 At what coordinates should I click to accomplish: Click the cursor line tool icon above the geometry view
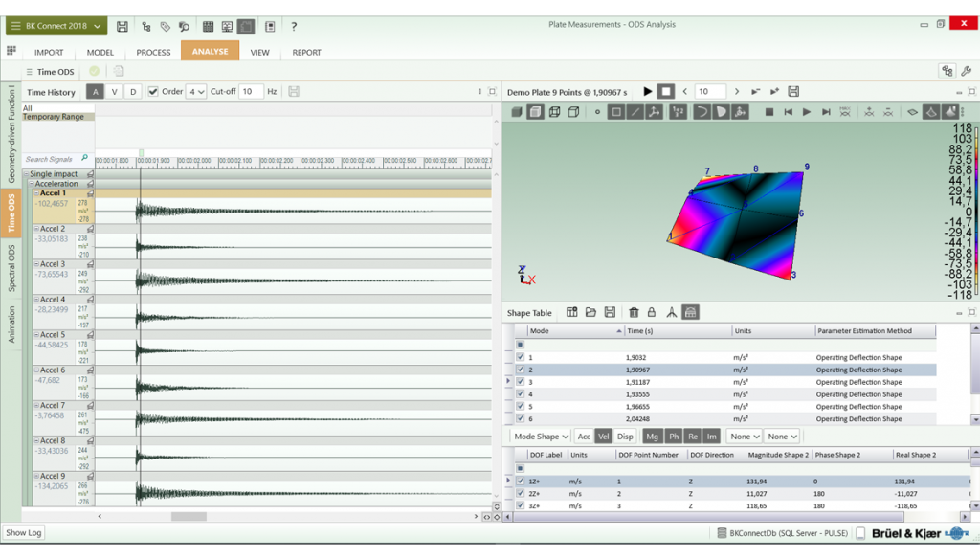coord(635,112)
